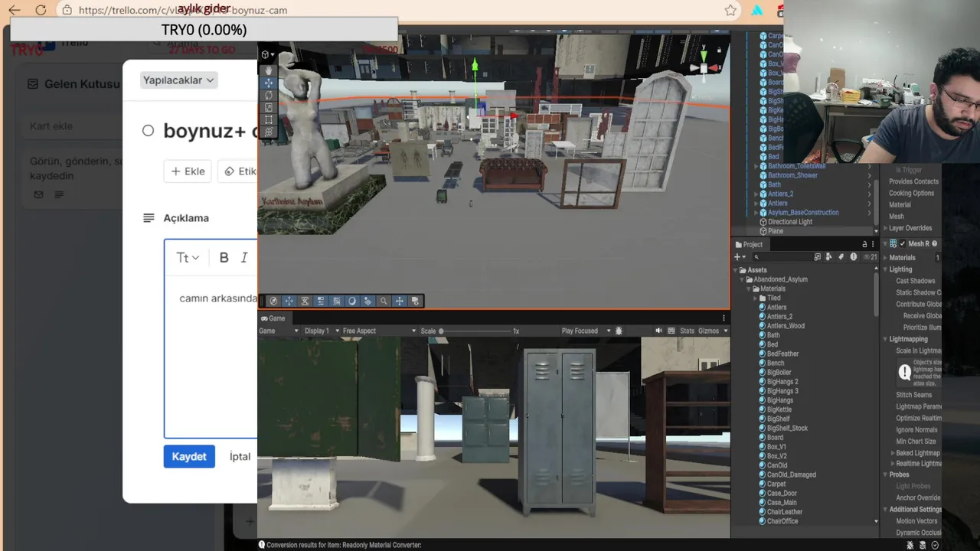Open the Project panel create plus dropdown

point(740,257)
